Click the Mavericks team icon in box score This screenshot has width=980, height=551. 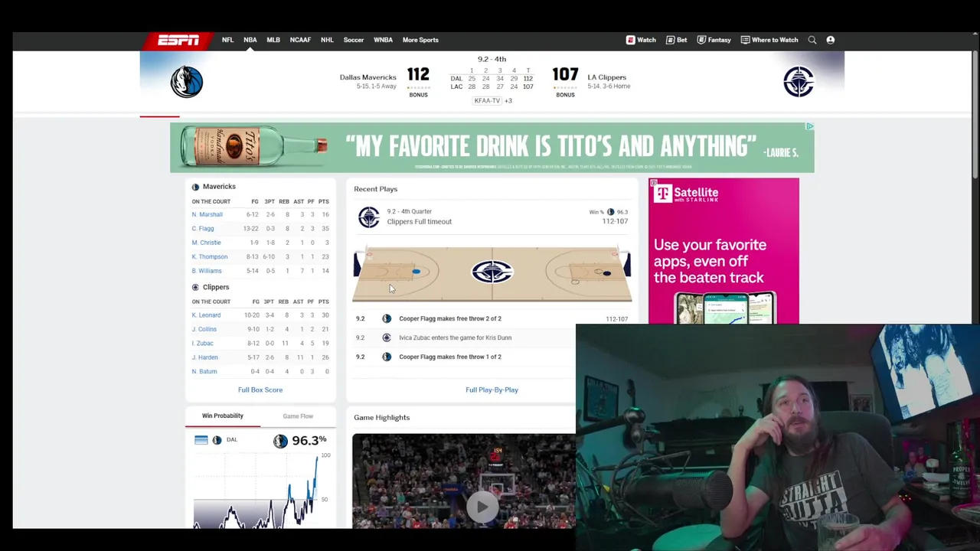195,187
